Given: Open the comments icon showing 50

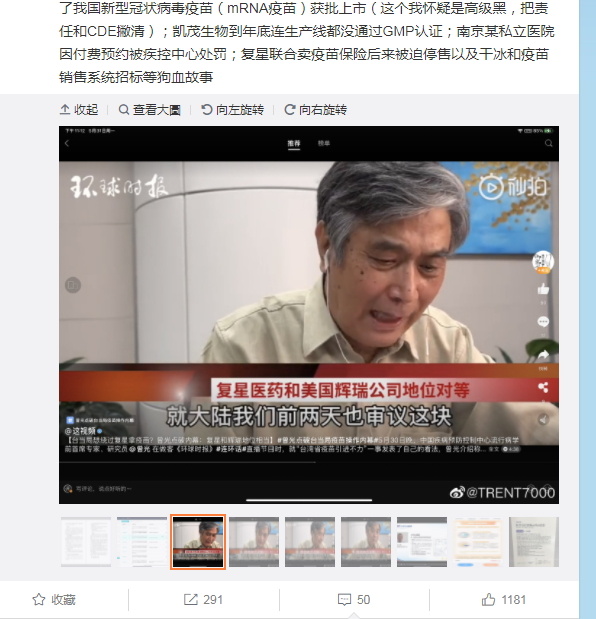Looking at the screenshot, I should 344,600.
